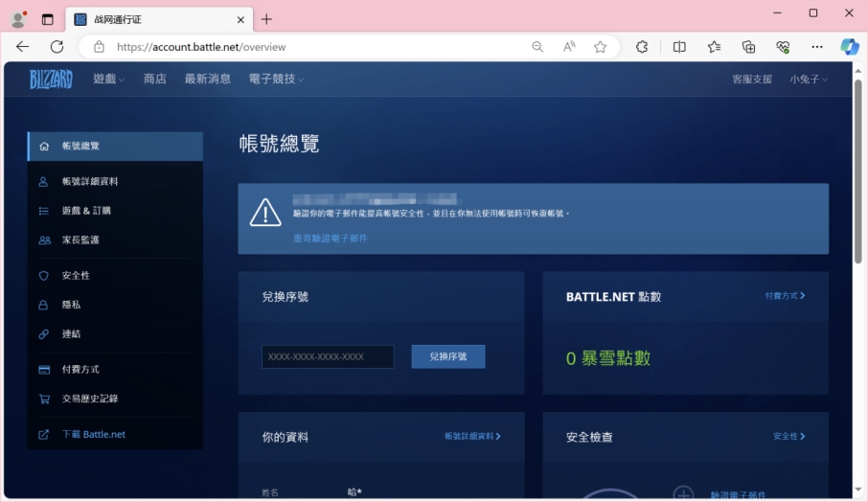Click the 0 暴雪點數 balance text
The width and height of the screenshot is (868, 502).
[x=607, y=358]
